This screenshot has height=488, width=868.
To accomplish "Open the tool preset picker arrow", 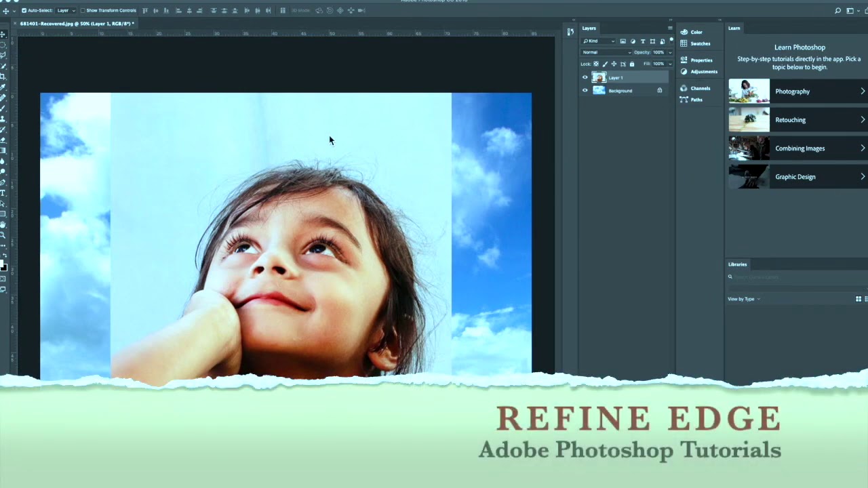I will click(14, 10).
